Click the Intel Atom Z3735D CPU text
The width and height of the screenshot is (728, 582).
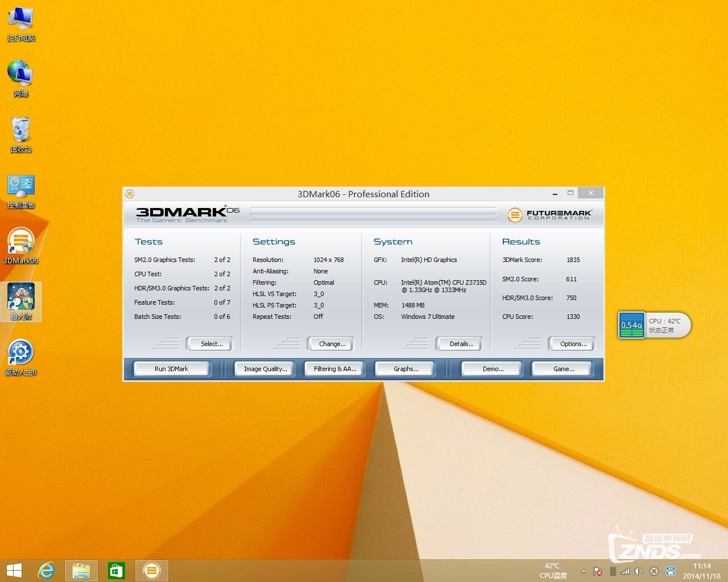coord(444,286)
